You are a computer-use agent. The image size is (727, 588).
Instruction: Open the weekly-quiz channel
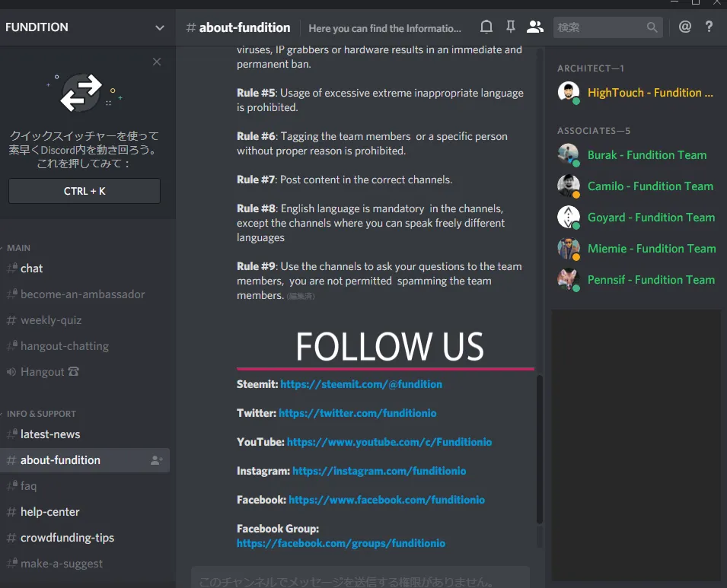84,320
